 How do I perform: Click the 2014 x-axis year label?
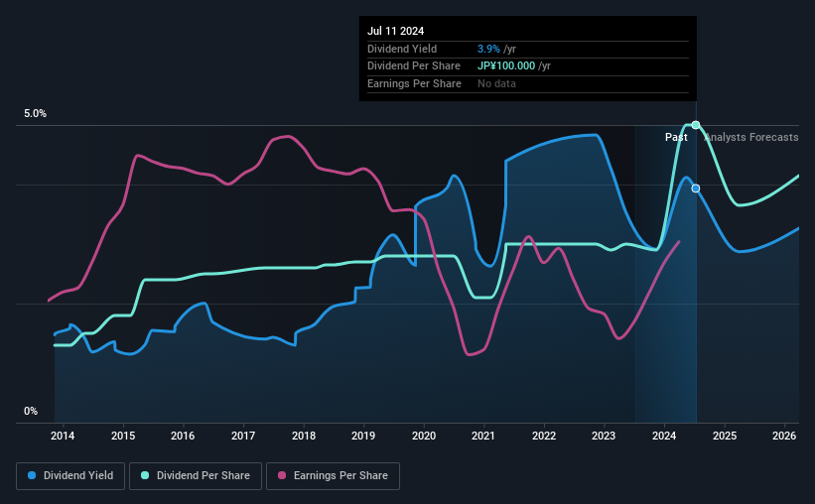(x=63, y=436)
